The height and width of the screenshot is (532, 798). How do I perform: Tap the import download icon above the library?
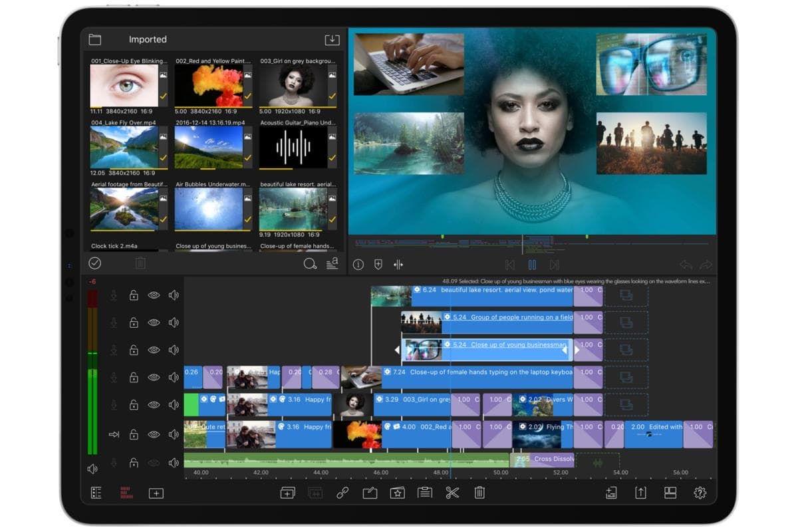click(x=332, y=39)
